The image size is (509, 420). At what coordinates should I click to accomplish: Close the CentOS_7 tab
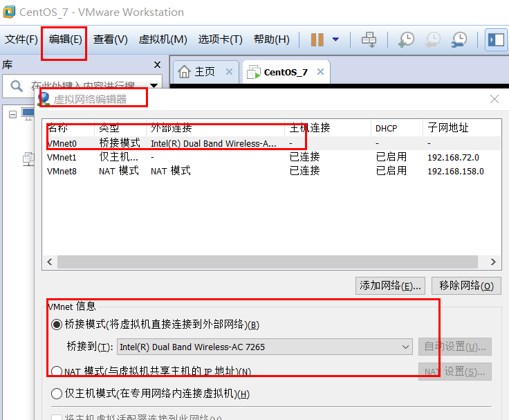pyautogui.click(x=320, y=72)
